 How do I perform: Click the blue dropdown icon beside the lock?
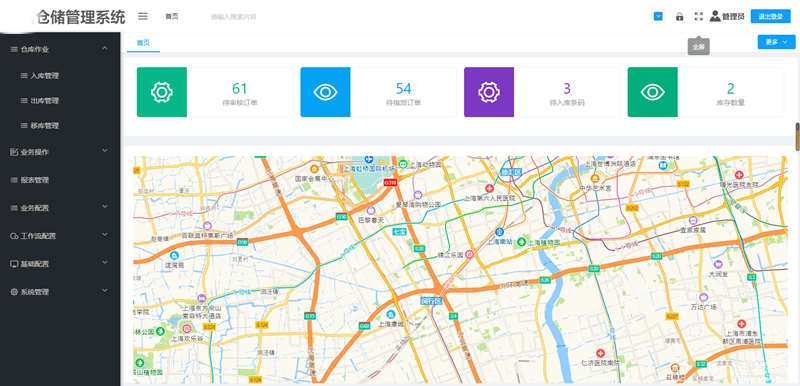[658, 16]
